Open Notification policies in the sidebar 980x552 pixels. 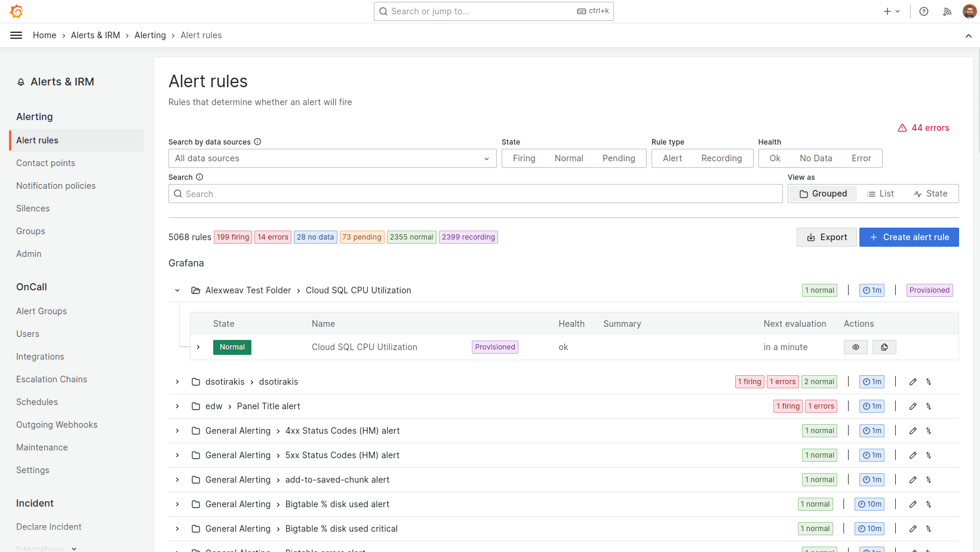56,186
